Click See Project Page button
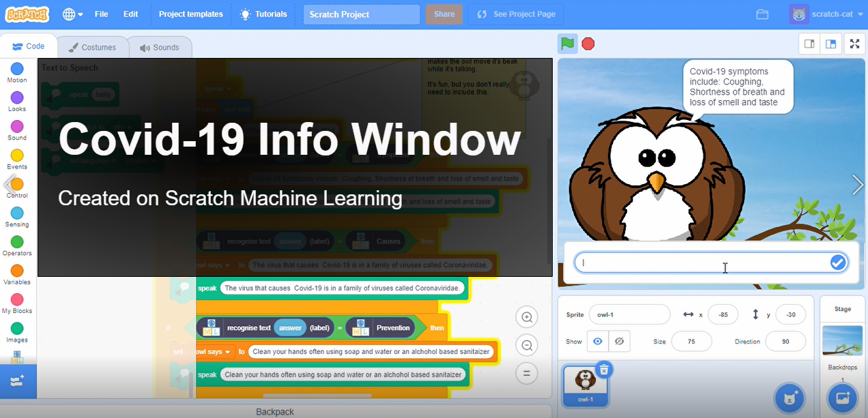Screen dimensions: 868x418 (516, 14)
